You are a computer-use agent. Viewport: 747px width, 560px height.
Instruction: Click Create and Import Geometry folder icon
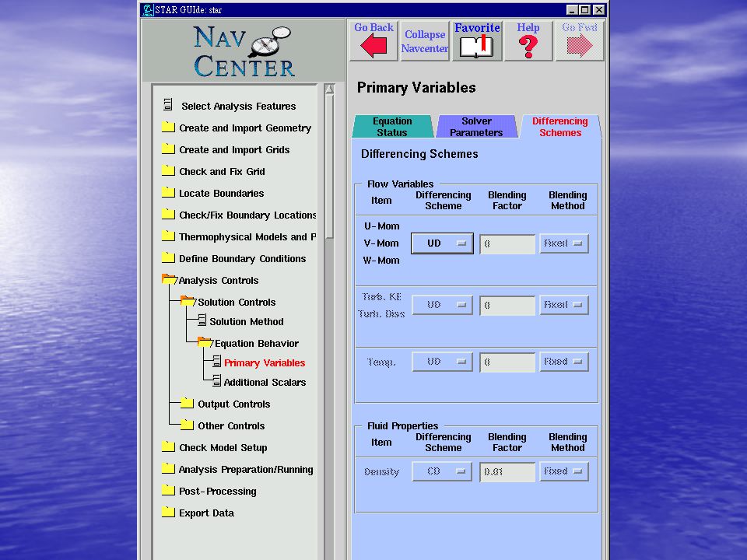tap(168, 127)
